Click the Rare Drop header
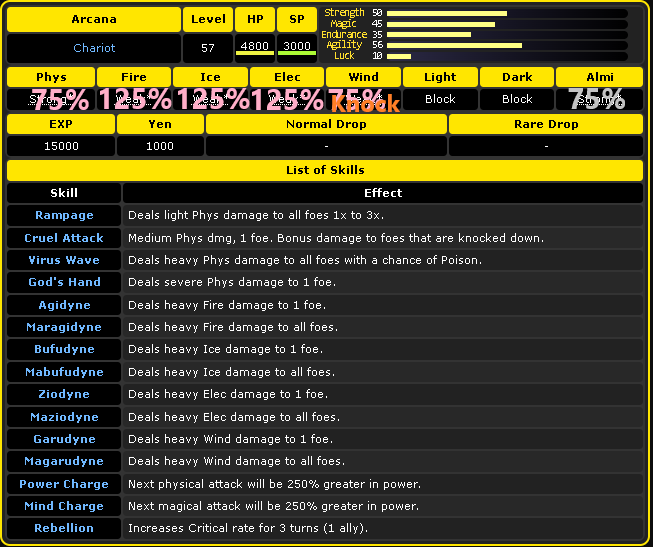The width and height of the screenshot is (653, 547). pyautogui.click(x=546, y=124)
